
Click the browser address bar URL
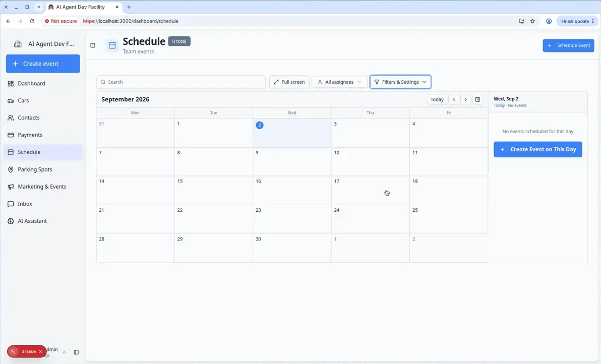click(131, 21)
